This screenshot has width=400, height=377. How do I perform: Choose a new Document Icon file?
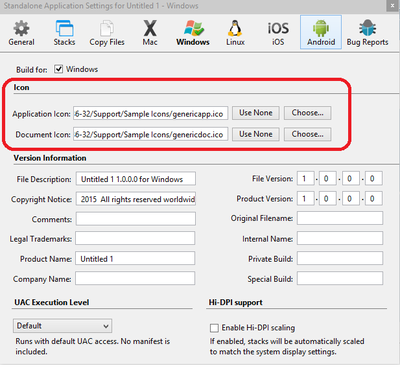(x=307, y=134)
